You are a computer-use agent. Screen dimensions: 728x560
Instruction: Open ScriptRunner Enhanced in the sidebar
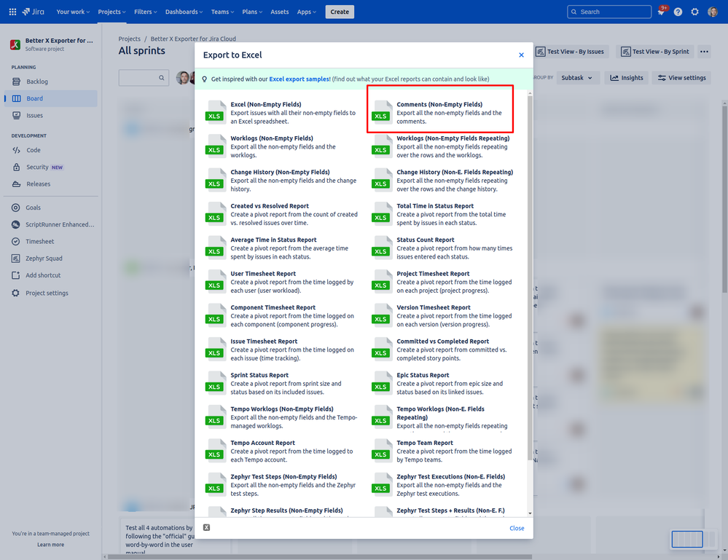tap(51, 224)
